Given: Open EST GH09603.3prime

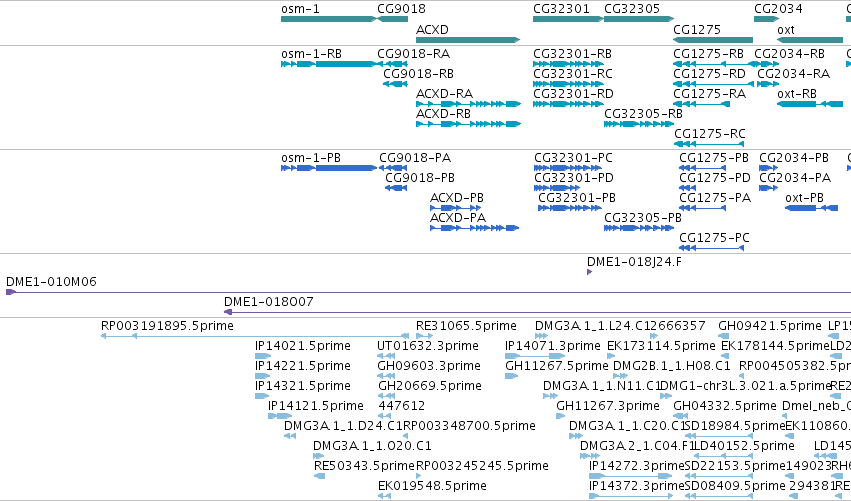Looking at the screenshot, I should point(386,376).
